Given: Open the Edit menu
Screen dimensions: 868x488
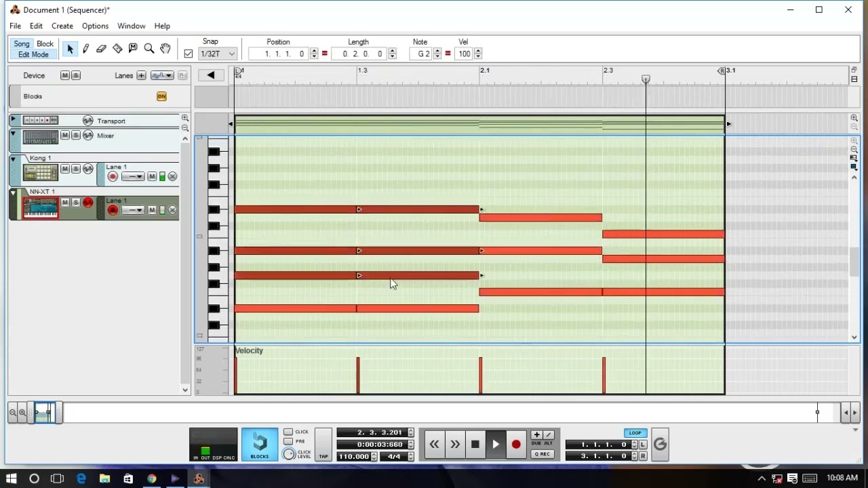Looking at the screenshot, I should coord(36,26).
